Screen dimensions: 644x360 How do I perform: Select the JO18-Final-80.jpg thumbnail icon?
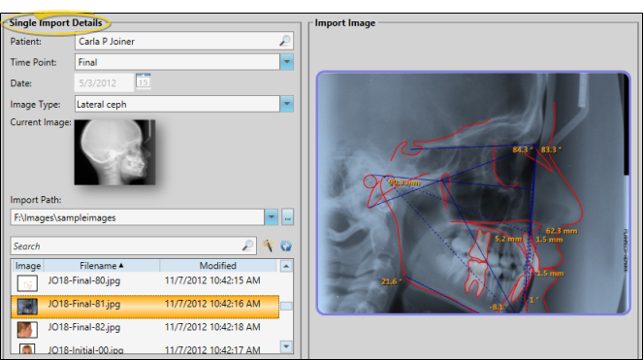27,283
